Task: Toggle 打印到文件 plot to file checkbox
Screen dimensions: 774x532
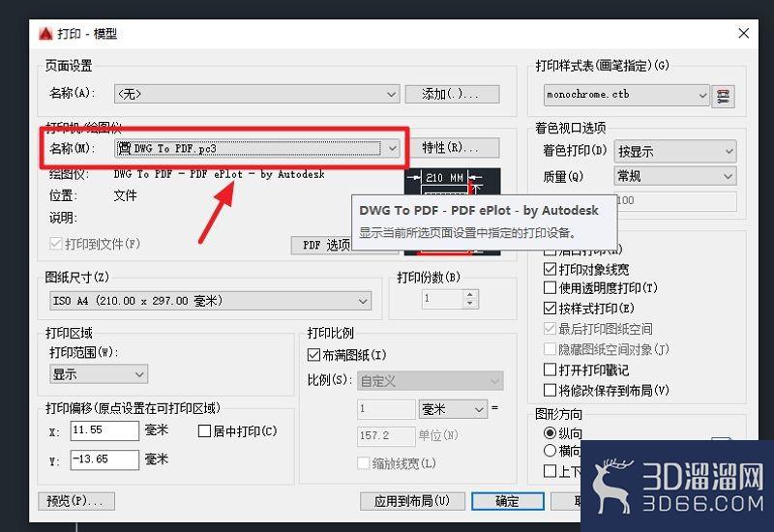Action: [56, 244]
